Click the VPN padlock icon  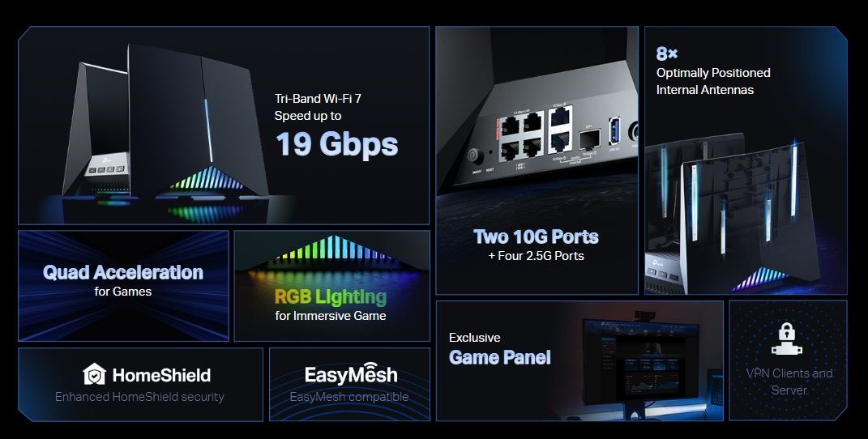[787, 339]
